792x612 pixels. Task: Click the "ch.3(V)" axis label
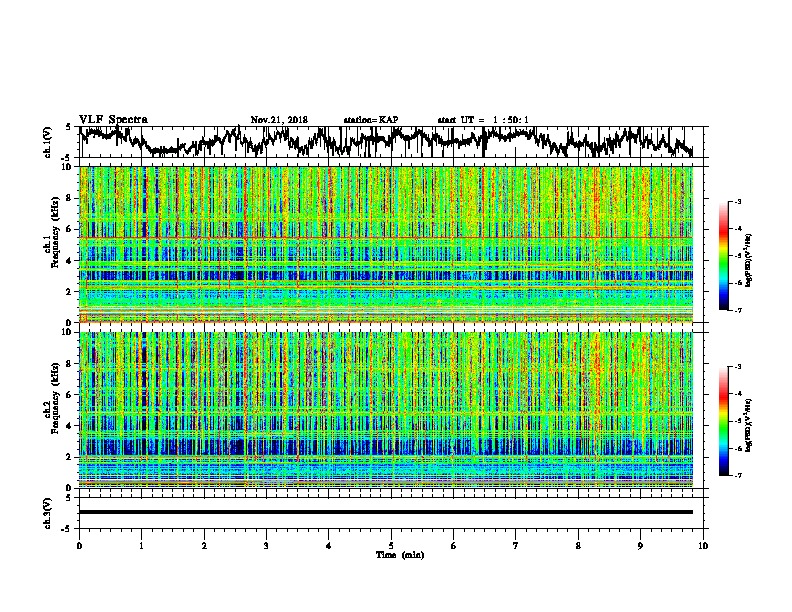48,514
